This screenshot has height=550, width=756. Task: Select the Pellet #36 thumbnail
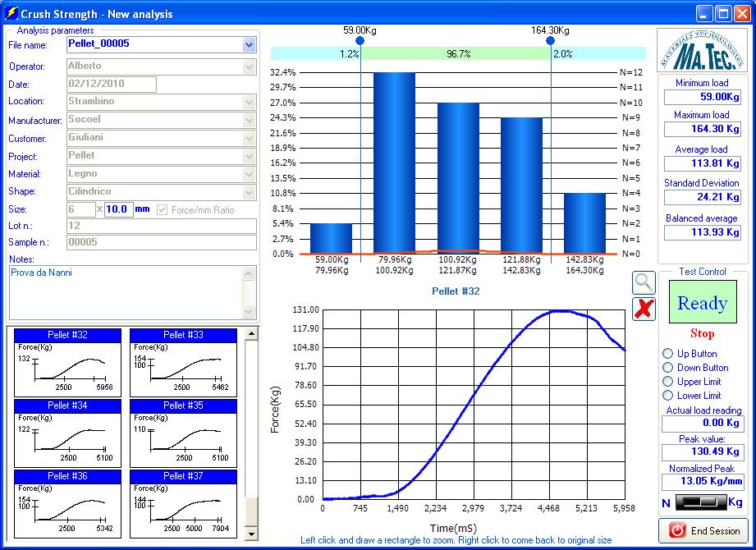coord(67,504)
